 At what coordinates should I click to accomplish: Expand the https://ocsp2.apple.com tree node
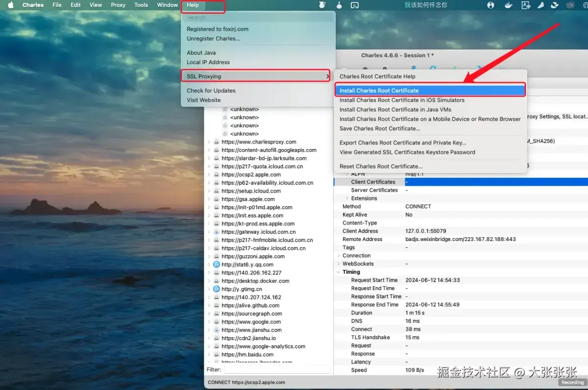point(209,175)
